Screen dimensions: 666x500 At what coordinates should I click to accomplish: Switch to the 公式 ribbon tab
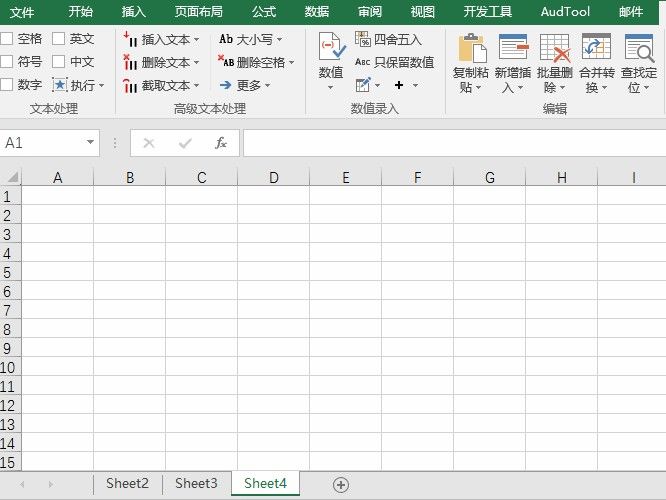264,11
